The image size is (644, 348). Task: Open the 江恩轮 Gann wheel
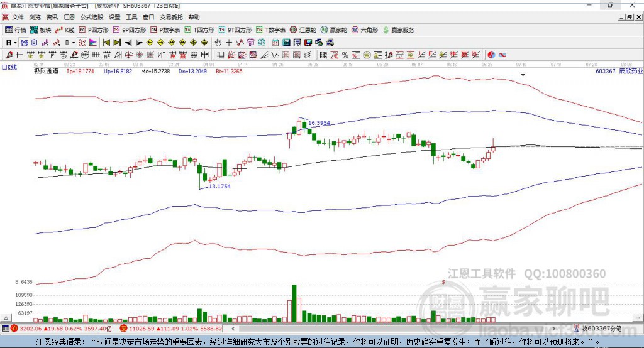(303, 30)
